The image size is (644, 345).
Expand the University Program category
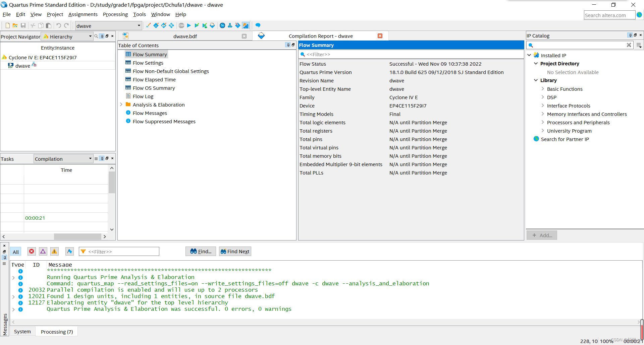point(543,131)
